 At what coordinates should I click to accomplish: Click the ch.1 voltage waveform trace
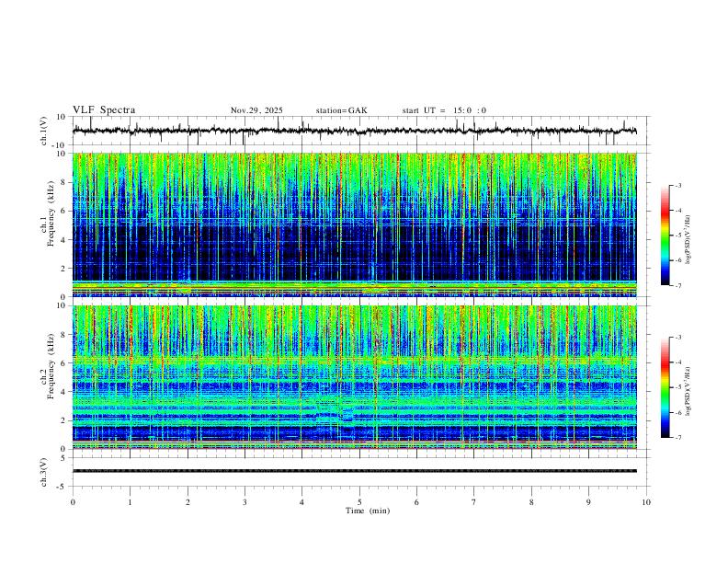click(355, 131)
